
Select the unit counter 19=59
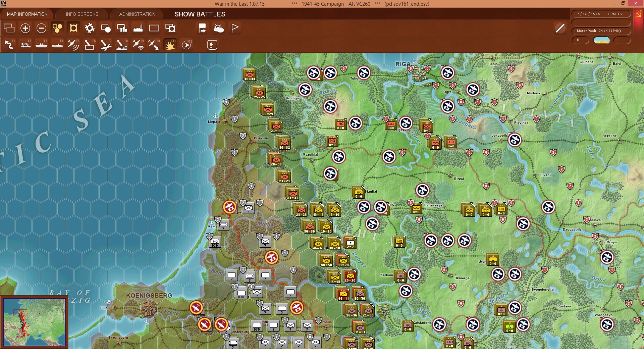[360, 294]
